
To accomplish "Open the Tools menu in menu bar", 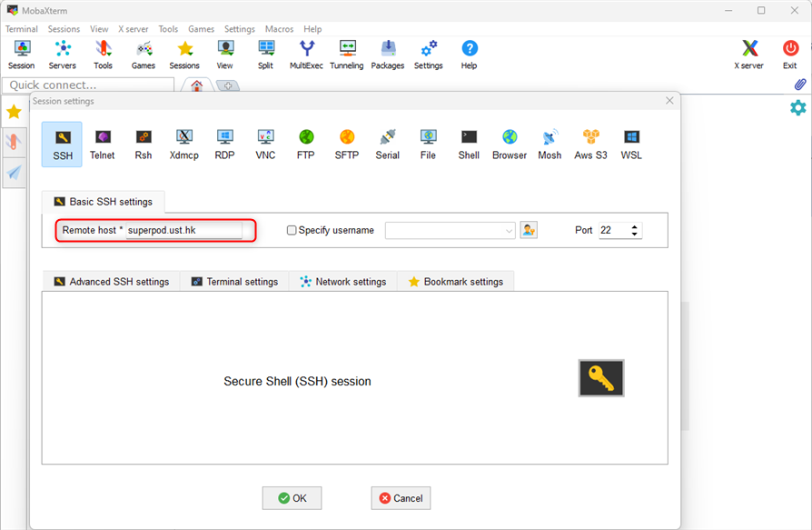I will tap(168, 29).
